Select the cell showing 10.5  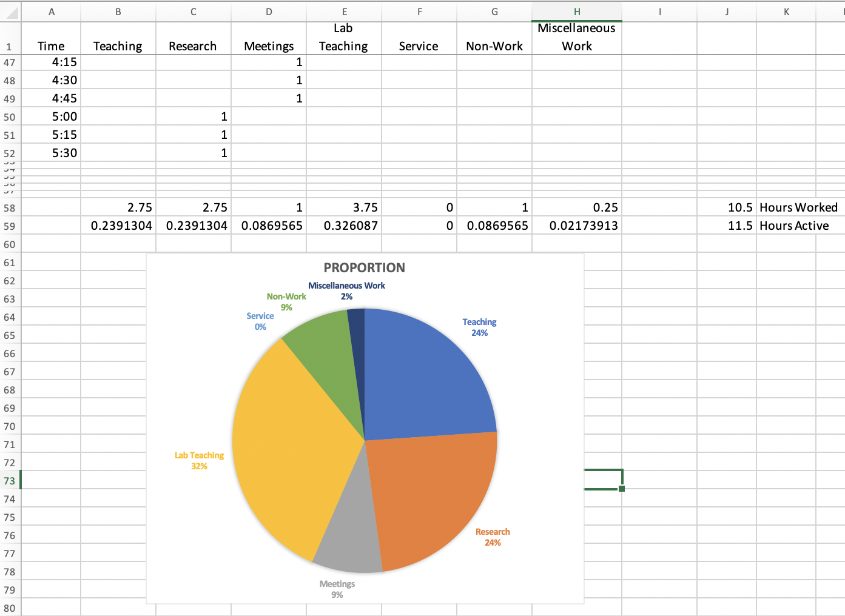727,207
